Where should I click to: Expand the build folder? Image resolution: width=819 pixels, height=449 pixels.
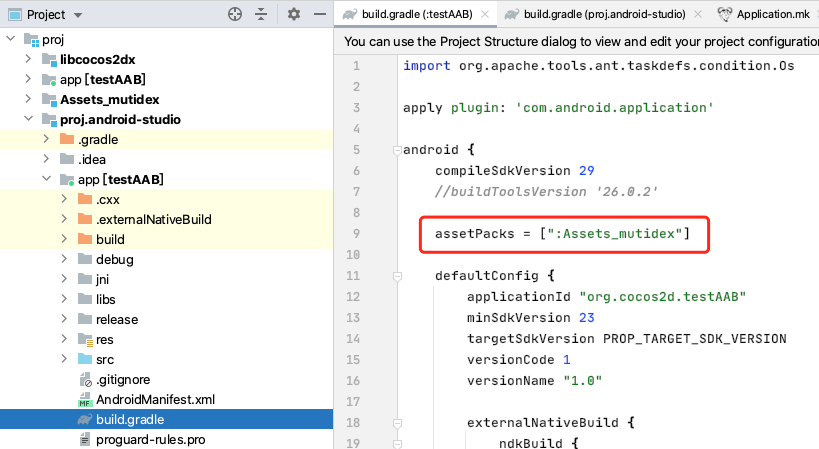click(64, 239)
